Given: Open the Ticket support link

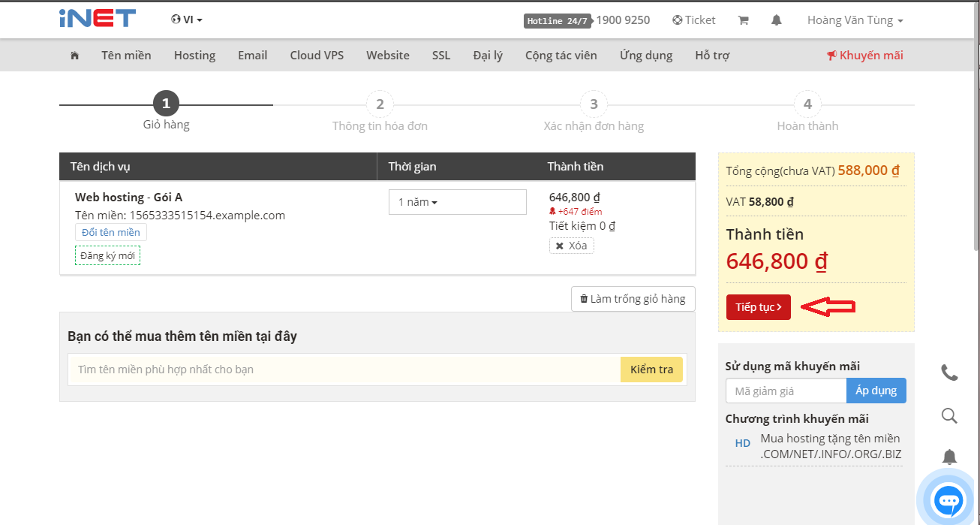Looking at the screenshot, I should 694,20.
